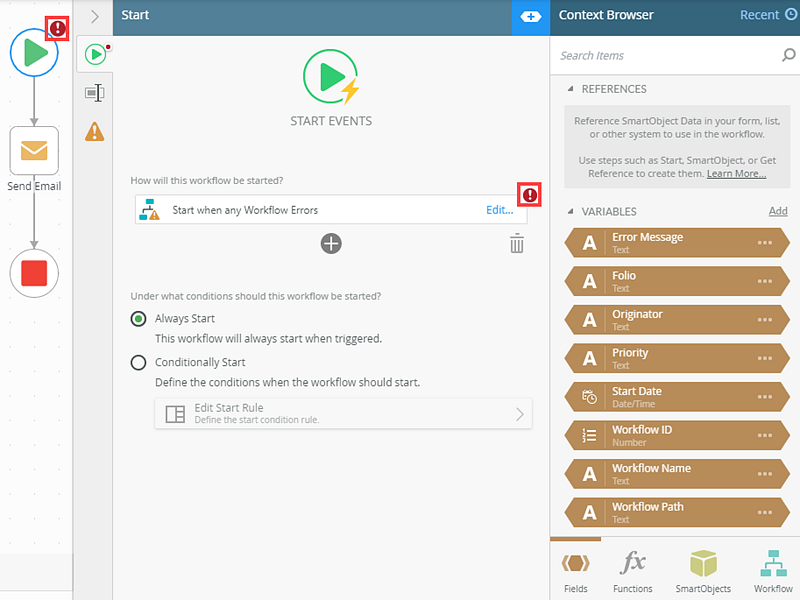Open Recent items in Context Browser

(x=768, y=15)
